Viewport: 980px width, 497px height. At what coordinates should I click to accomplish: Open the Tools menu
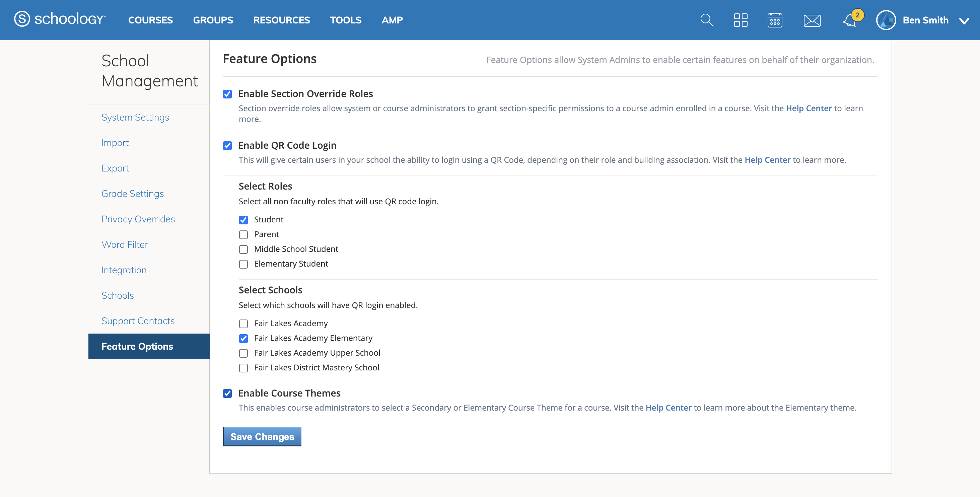[345, 20]
